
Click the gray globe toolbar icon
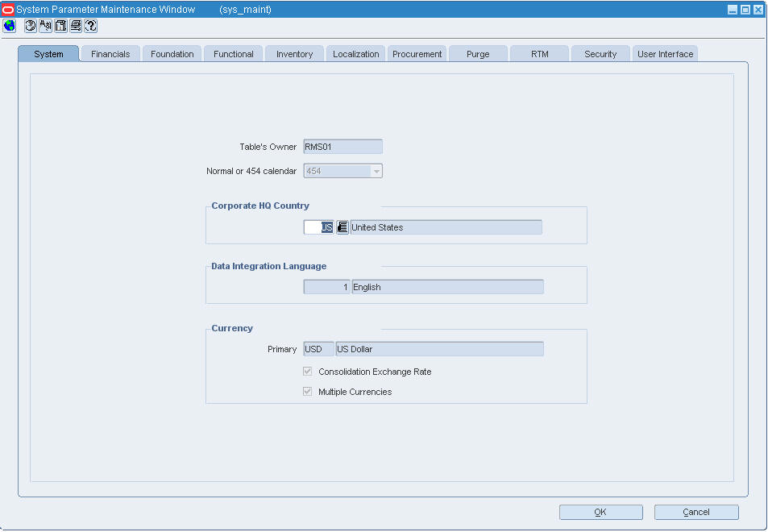[31, 26]
